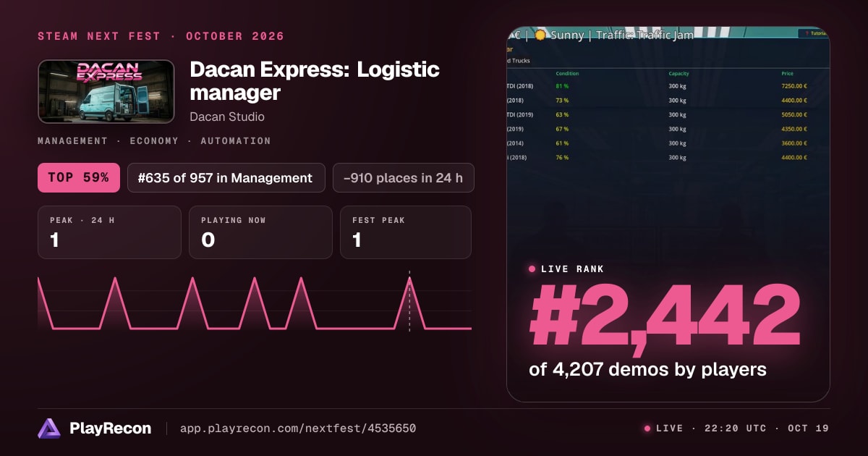868x456 pixels.
Task: Select the 61 % condition value
Action: pos(562,143)
